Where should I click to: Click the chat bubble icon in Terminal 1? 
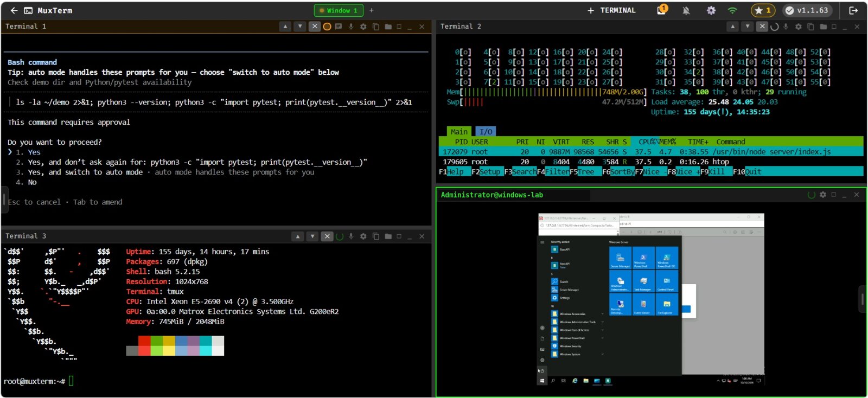(339, 27)
